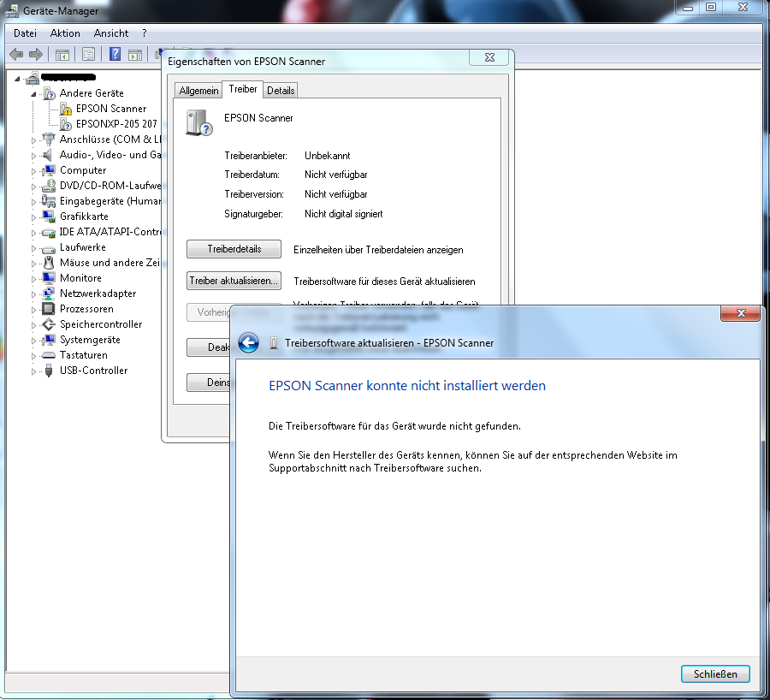770x700 pixels.
Task: Click the partially hidden Deinstallieren button
Action: coord(209,383)
